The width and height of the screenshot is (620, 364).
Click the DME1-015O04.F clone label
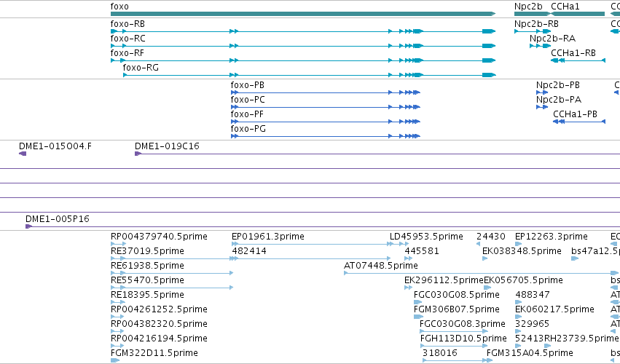pos(55,146)
